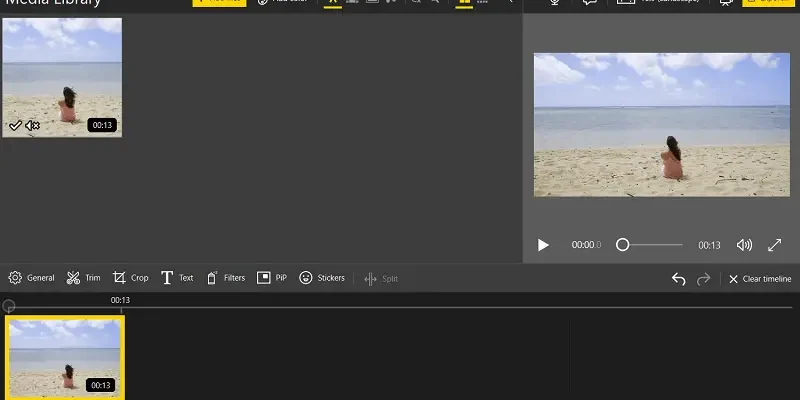Click the 00:13 marker on timeline ruler
This screenshot has width=800, height=400.
pyautogui.click(x=120, y=300)
